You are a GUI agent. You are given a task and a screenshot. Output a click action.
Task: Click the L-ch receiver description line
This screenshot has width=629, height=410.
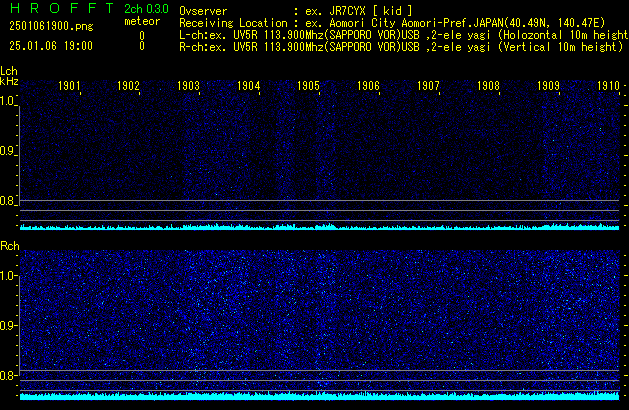tap(404, 35)
